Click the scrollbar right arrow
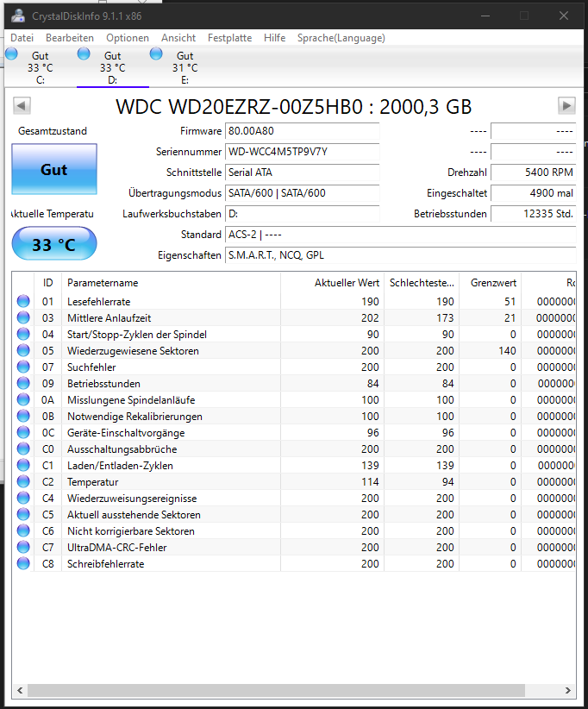This screenshot has width=588, height=709. tap(568, 691)
